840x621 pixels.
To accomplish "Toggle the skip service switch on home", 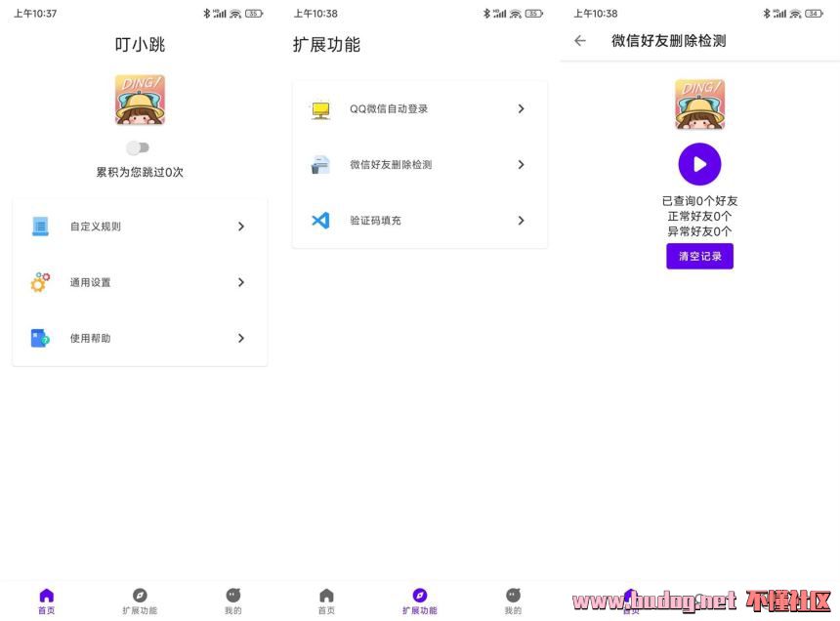I will [x=138, y=147].
